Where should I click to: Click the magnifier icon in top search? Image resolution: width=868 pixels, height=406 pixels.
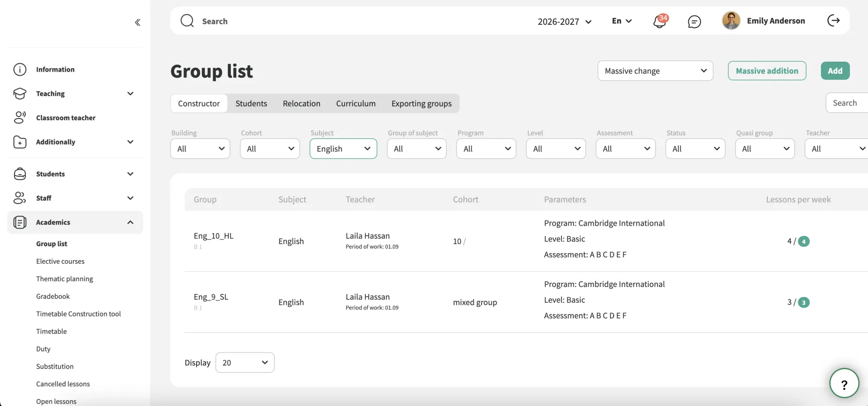coord(187,21)
